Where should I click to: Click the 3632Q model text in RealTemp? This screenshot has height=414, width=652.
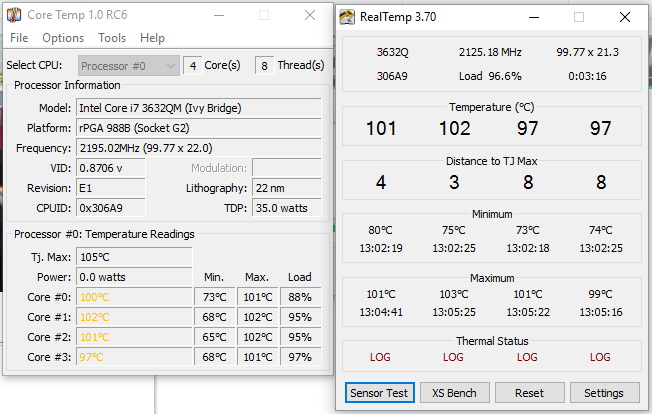tap(393, 52)
